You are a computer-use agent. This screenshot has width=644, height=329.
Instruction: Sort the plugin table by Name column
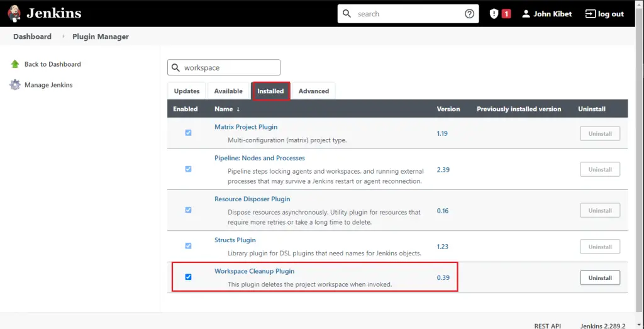click(226, 109)
